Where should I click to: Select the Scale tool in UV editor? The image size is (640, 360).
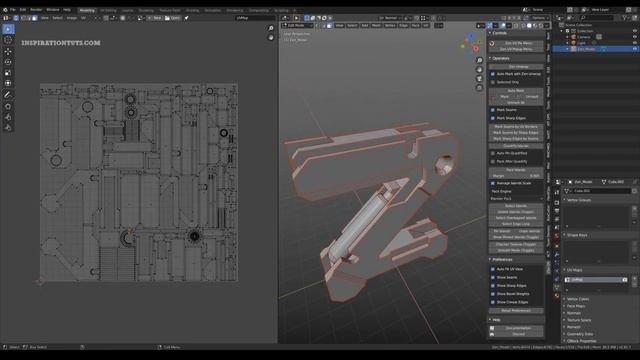tap(8, 73)
